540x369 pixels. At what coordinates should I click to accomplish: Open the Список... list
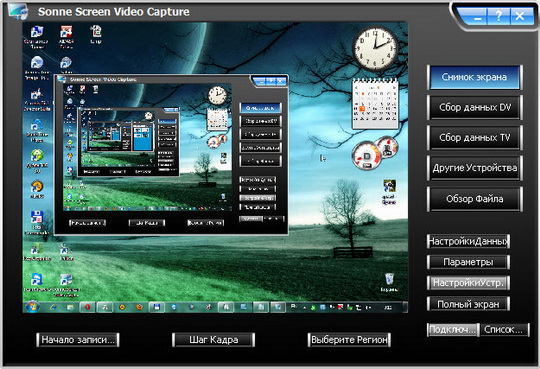tap(504, 330)
